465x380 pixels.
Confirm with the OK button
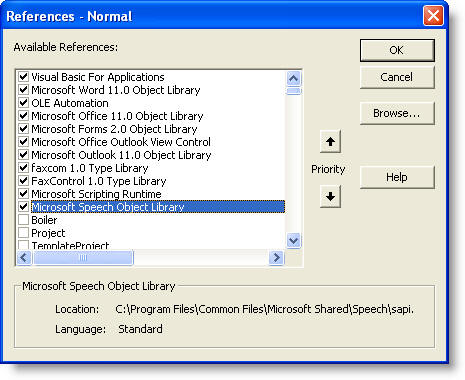point(397,50)
